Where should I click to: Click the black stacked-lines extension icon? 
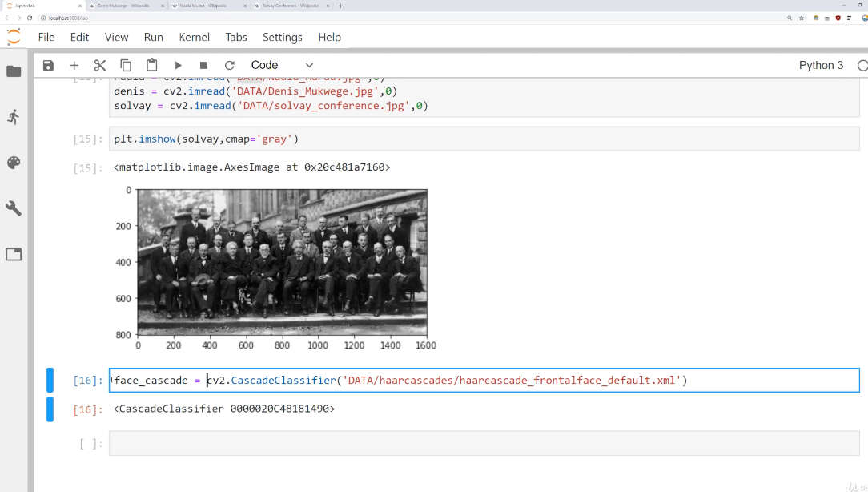coord(849,18)
